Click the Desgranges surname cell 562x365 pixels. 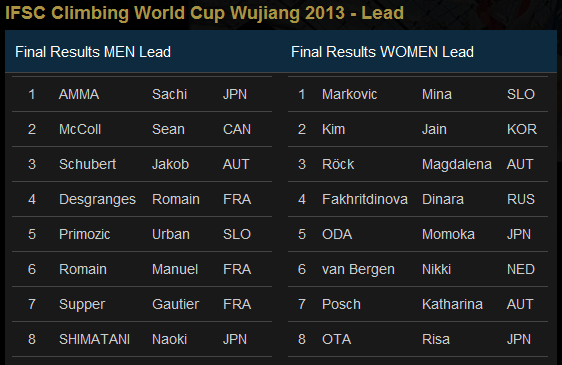click(97, 199)
